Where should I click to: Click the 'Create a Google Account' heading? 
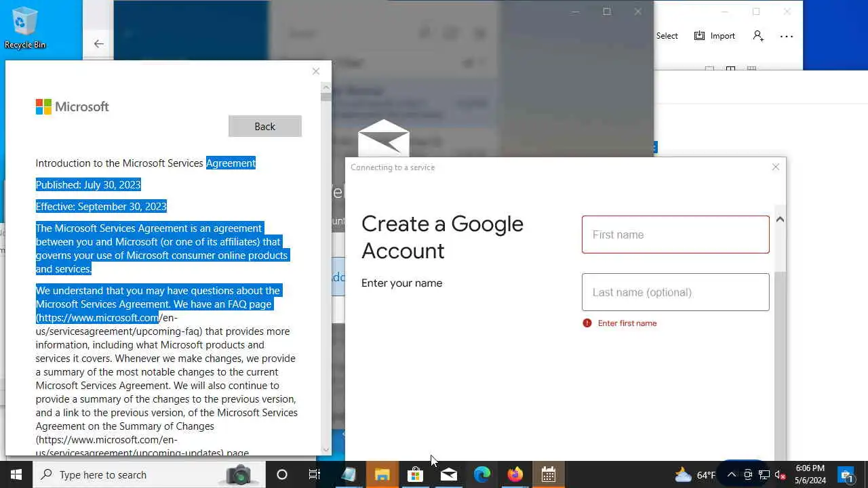(442, 237)
